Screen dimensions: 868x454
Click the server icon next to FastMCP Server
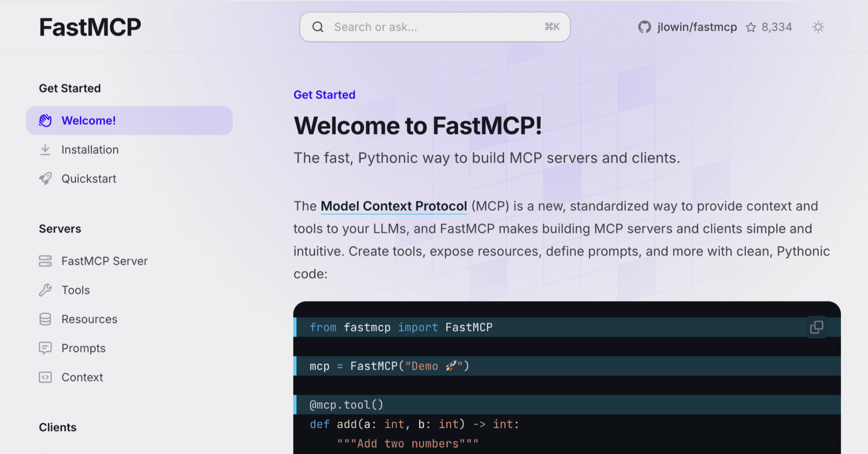(x=45, y=261)
